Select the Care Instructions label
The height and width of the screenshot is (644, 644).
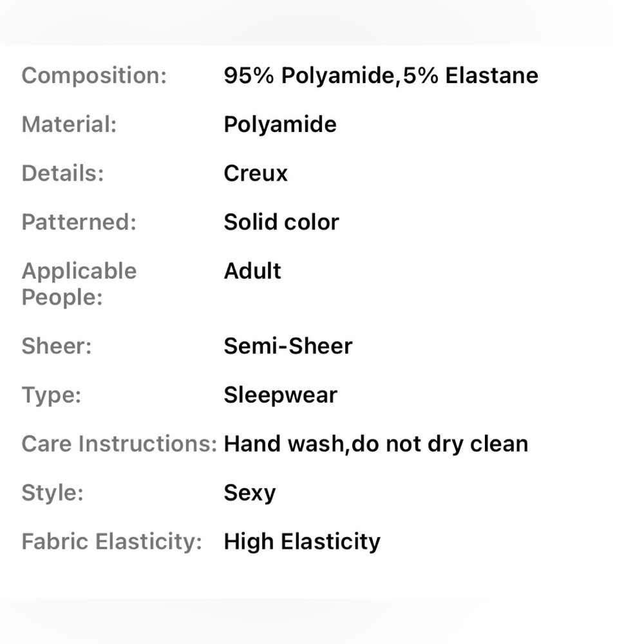(x=119, y=444)
